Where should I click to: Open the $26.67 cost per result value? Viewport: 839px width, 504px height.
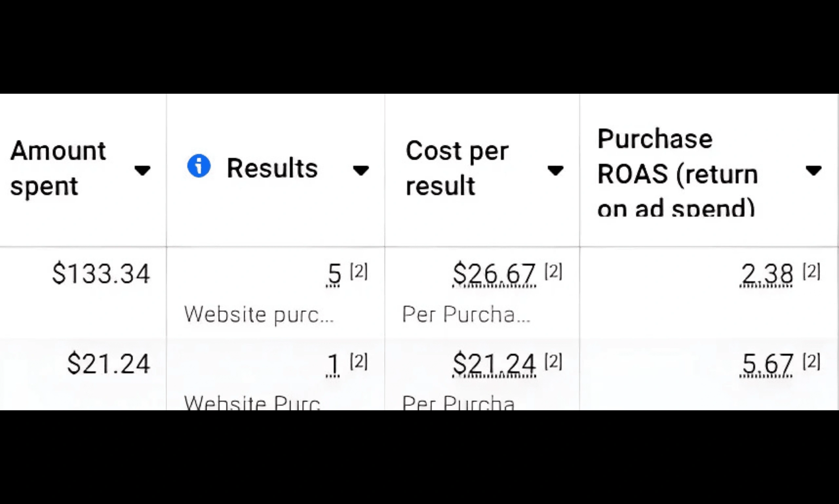494,274
